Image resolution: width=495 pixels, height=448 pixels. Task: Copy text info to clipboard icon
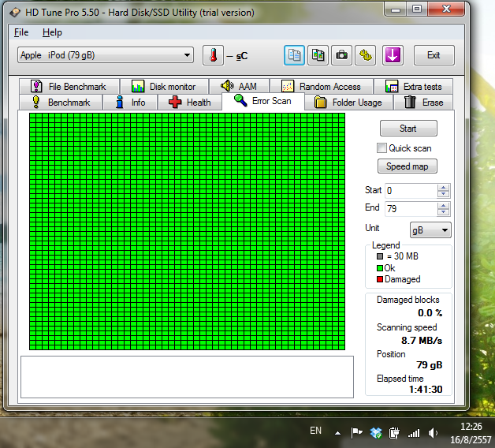tap(295, 55)
